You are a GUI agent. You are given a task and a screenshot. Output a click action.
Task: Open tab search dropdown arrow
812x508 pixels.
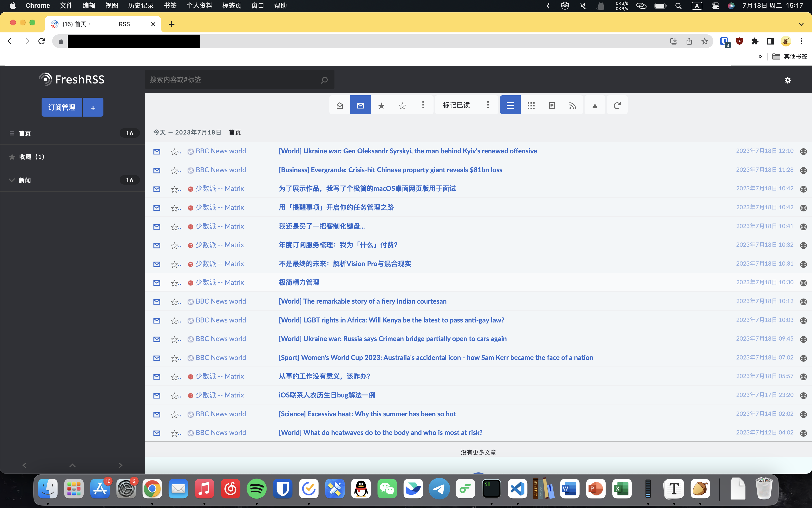tap(801, 24)
